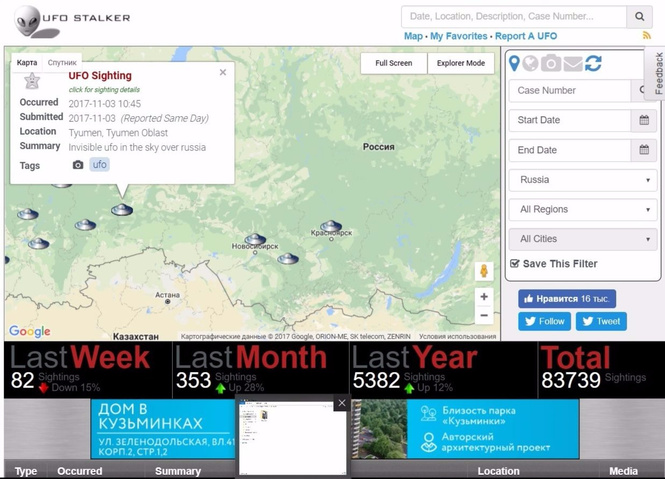Click the refresh arrows icon
Image resolution: width=665 pixels, height=479 pixels.
pyautogui.click(x=593, y=63)
